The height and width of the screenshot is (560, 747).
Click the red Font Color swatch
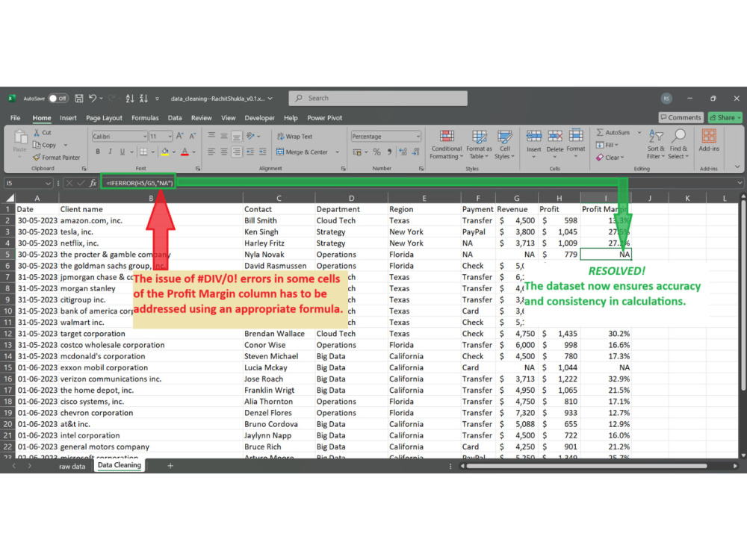tap(185, 152)
